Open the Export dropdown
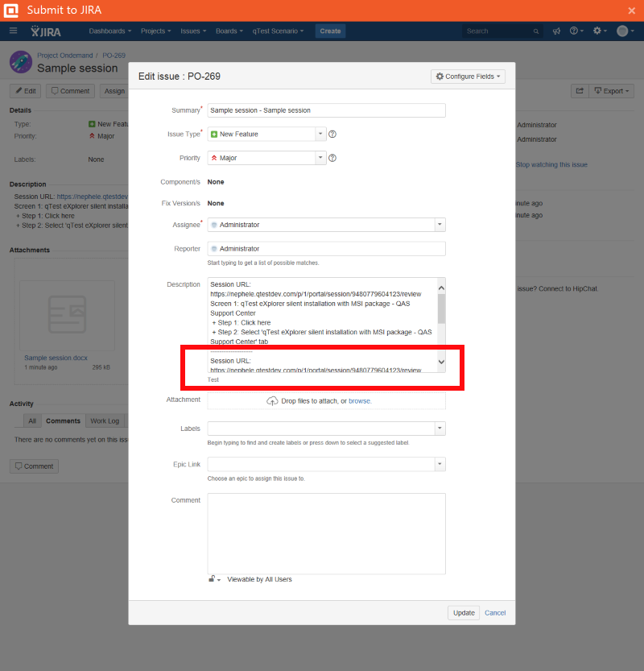 (612, 91)
